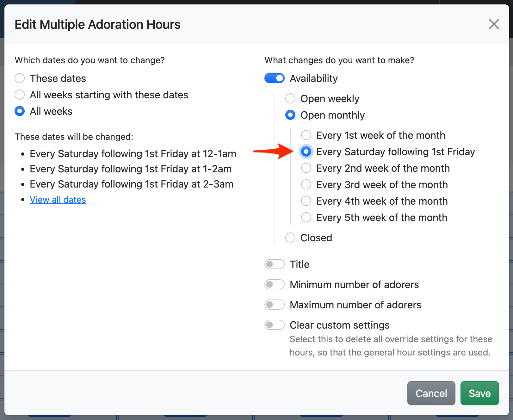Close the Edit Multiple Adoration Hours dialog

click(x=494, y=24)
